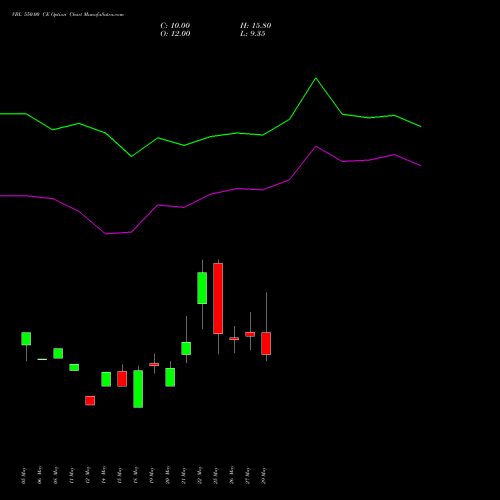Select the 29 May date label
Image resolution: width=500 pixels, height=500 pixels.
[263, 475]
